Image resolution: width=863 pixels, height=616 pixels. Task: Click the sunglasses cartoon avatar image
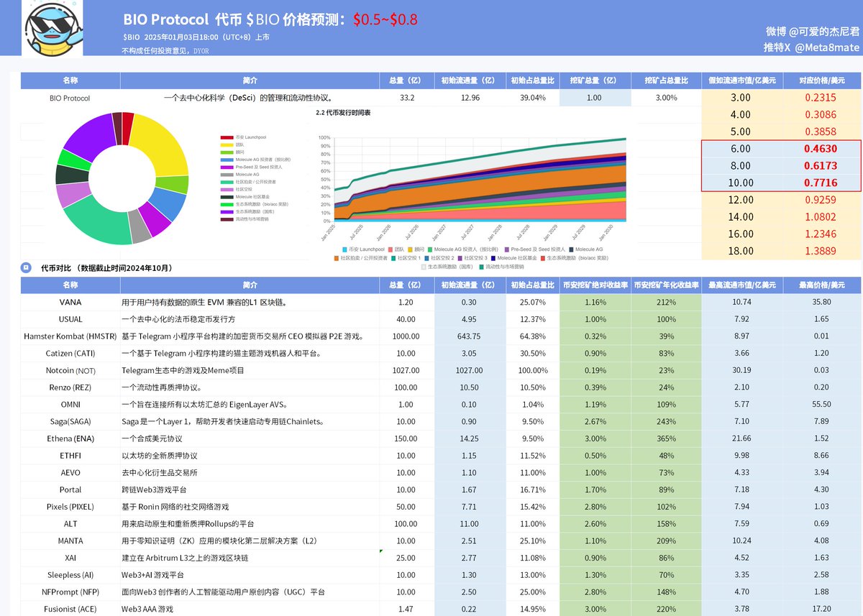click(x=52, y=28)
